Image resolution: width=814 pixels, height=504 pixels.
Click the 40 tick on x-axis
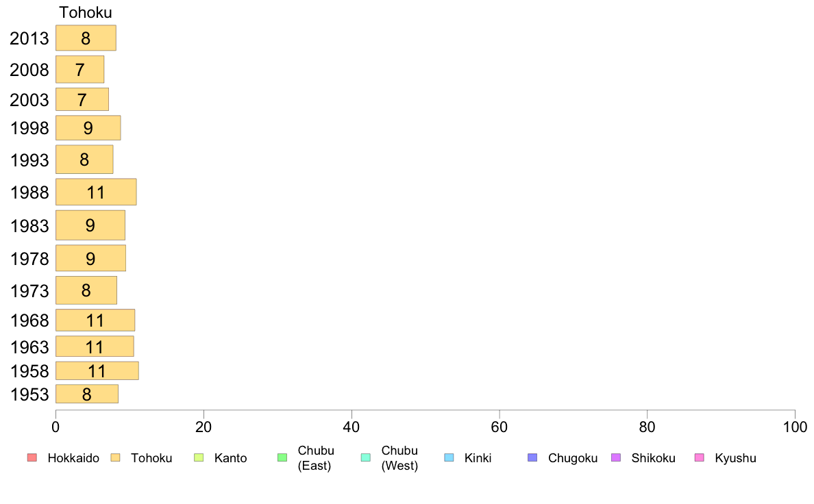[x=351, y=427]
